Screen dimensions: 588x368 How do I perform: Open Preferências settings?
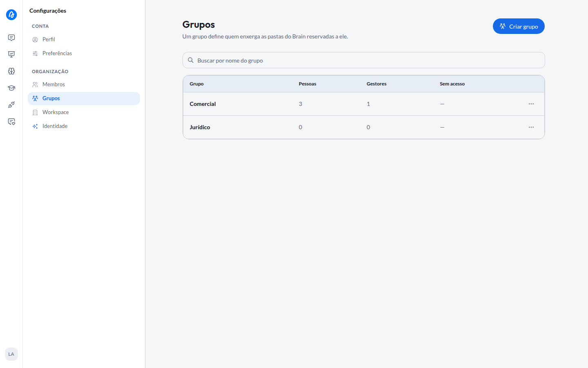point(84,53)
